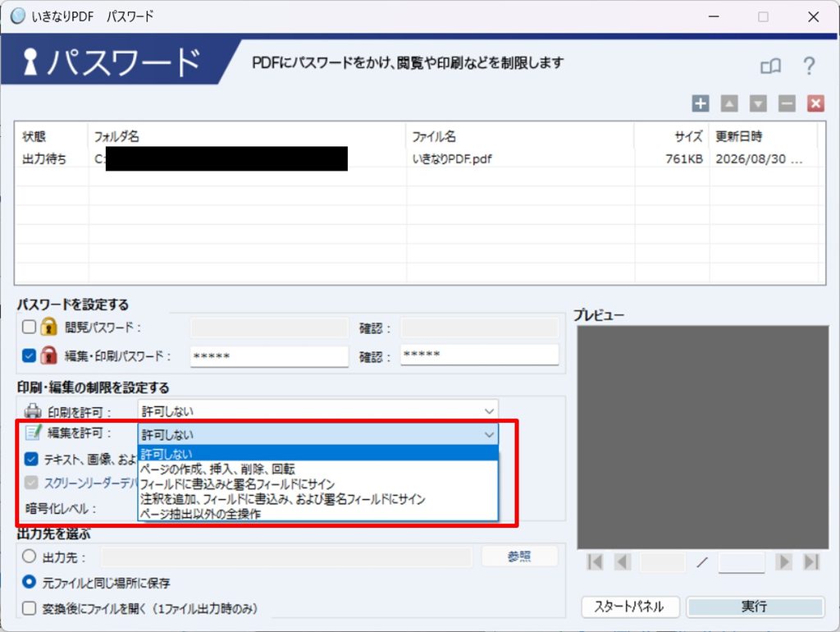Toggle the スクリーンリーダー checkbox
Viewport: 840px width, 632px height.
click(31, 483)
